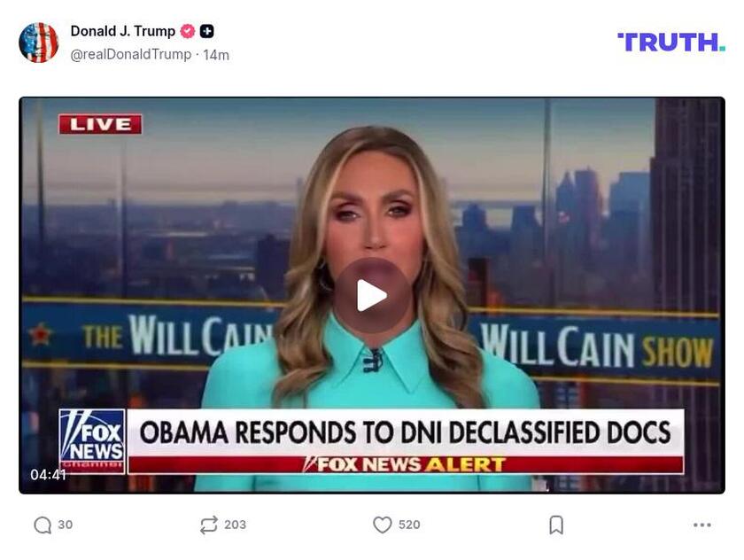Like the post with the heart icon
Image resolution: width=744 pixels, height=560 pixels.
click(x=383, y=525)
